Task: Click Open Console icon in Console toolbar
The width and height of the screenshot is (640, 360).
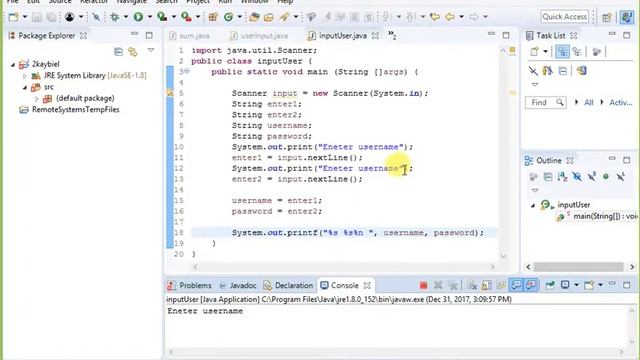Action: tap(588, 285)
